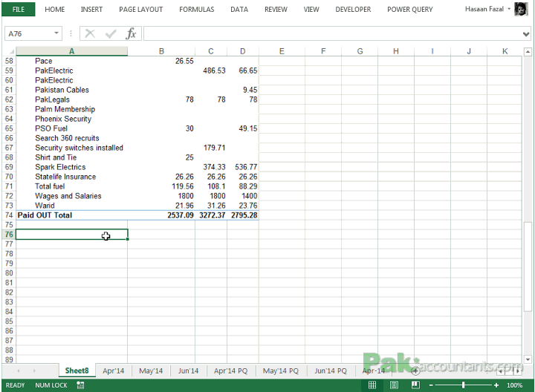Switch to the May'14 PQ sheet tab
Image resolution: width=535 pixels, height=392 pixels.
[x=280, y=371]
